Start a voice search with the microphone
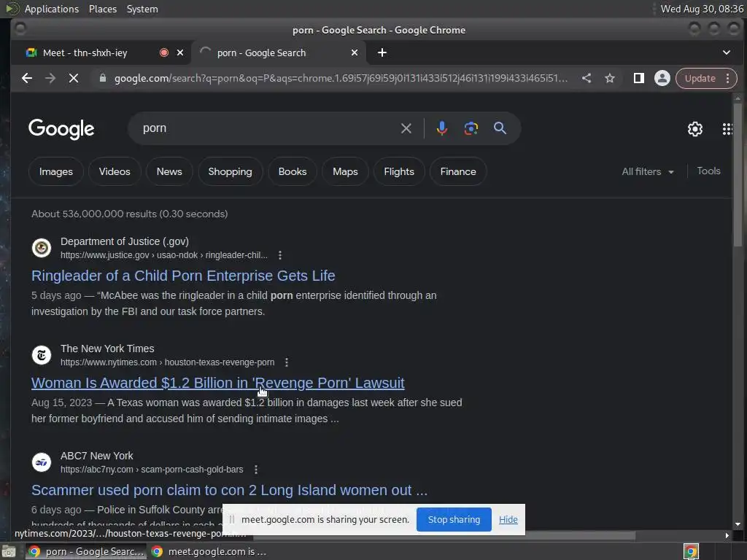This screenshot has height=560, width=747. 441,128
